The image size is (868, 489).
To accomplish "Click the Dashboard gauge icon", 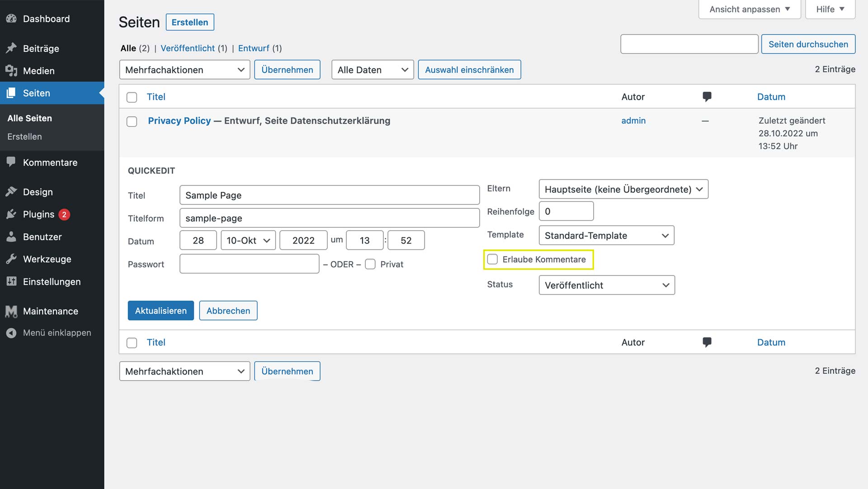I will pos(11,19).
